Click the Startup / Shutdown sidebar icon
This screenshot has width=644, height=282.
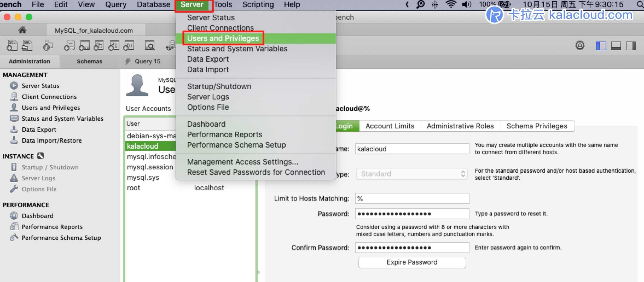pos(14,167)
